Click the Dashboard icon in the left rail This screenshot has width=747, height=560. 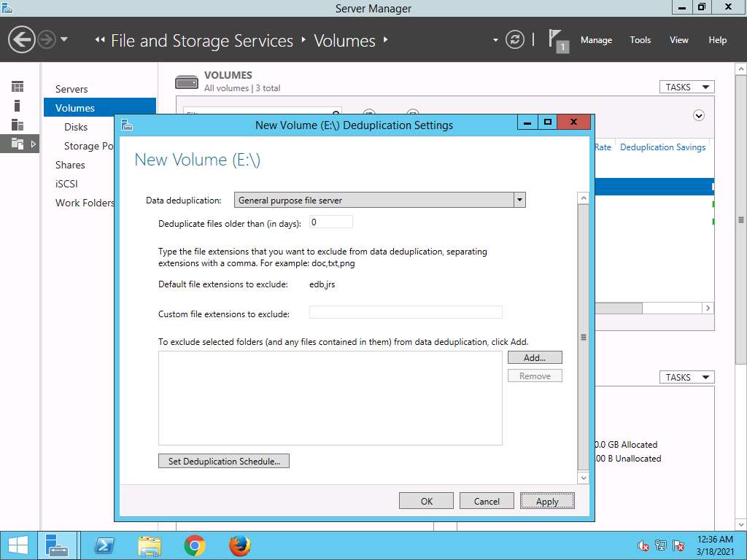tap(18, 87)
